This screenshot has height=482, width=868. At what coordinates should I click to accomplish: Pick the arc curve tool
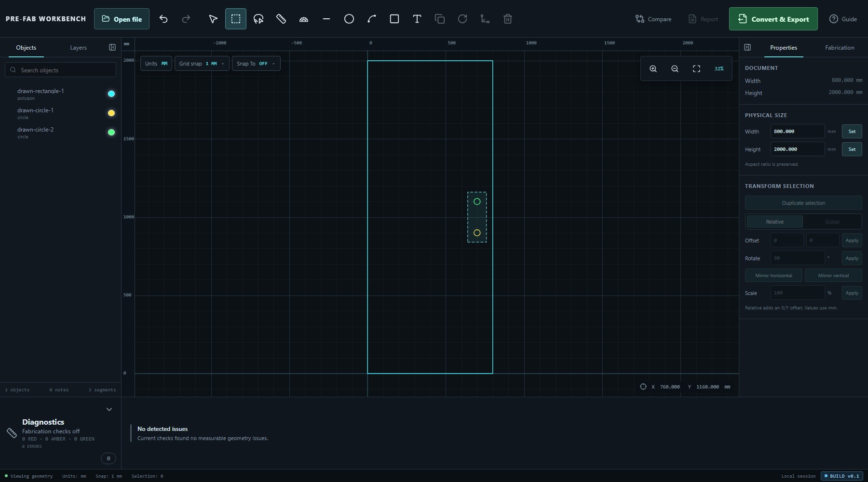372,19
